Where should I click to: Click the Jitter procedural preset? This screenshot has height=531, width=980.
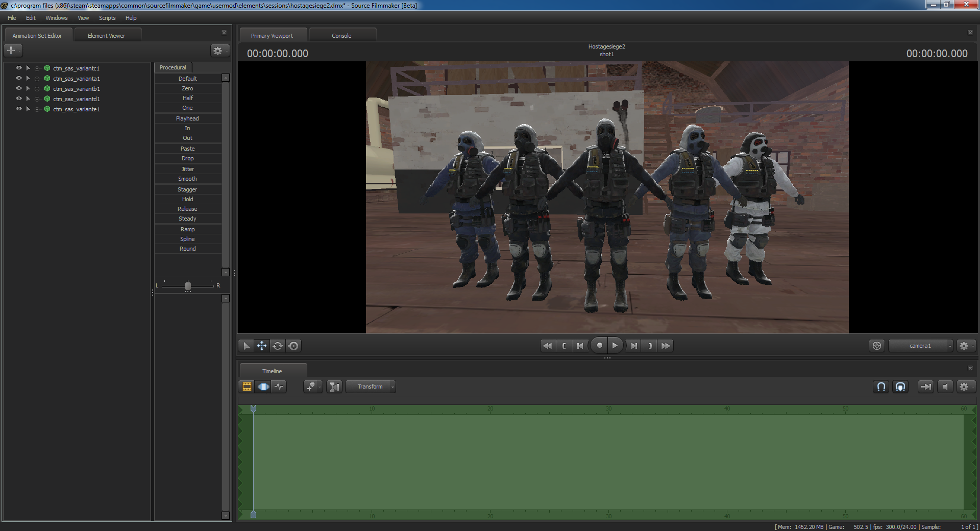(x=187, y=169)
